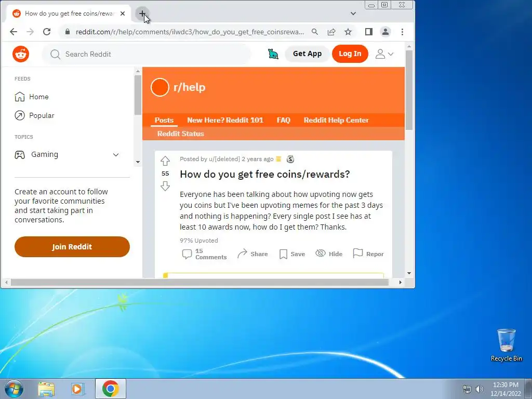Click the post title about free coins

pyautogui.click(x=264, y=174)
